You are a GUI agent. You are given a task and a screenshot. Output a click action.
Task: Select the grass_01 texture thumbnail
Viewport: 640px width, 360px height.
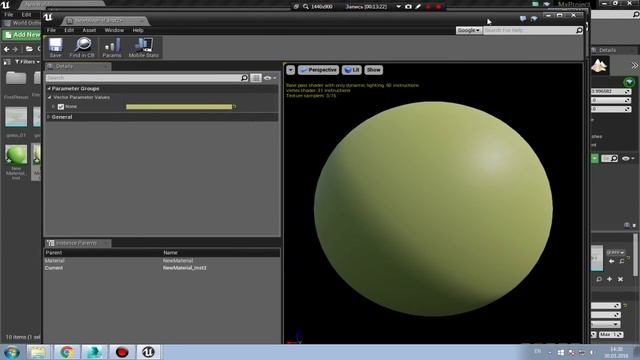point(16,117)
